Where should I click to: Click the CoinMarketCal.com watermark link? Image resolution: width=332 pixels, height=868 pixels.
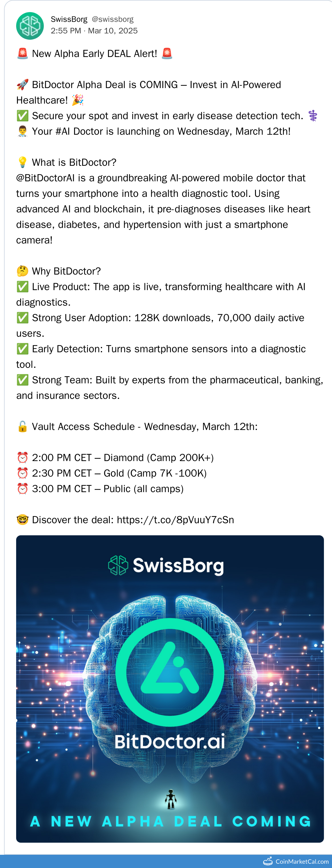point(297,862)
